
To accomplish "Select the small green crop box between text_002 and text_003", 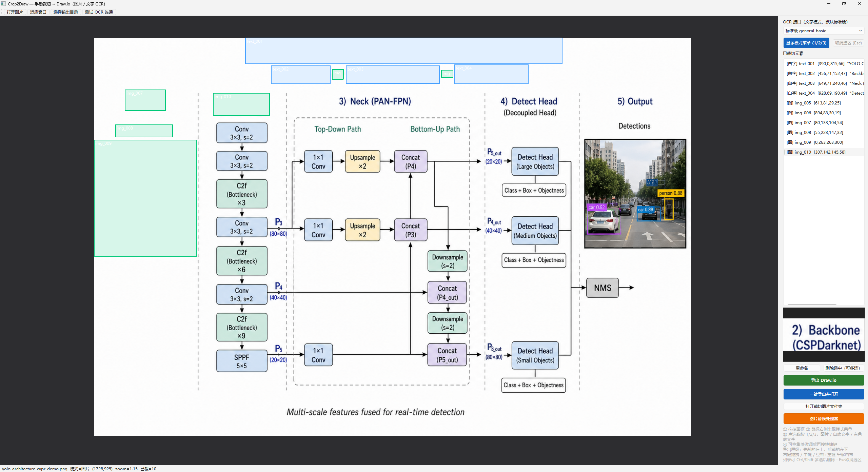I will click(338, 74).
